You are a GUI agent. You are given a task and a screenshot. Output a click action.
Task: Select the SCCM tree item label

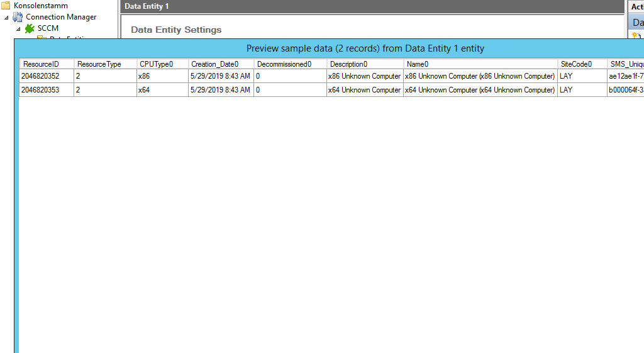point(48,28)
